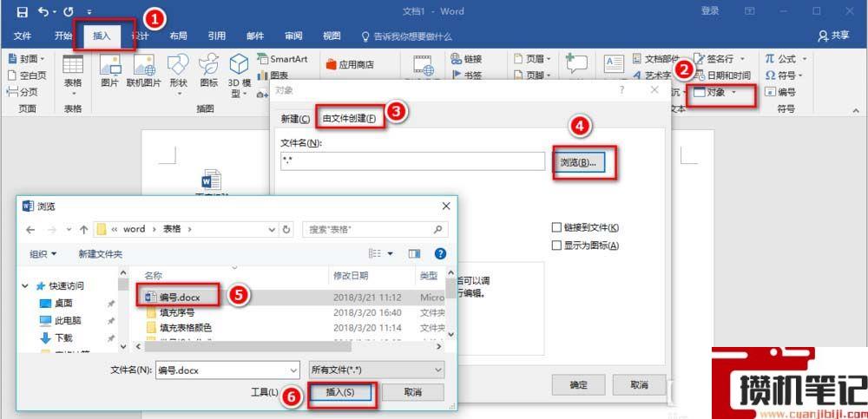The height and width of the screenshot is (419, 868).
Task: Insert an online picture (联机图片)
Action: (x=143, y=72)
